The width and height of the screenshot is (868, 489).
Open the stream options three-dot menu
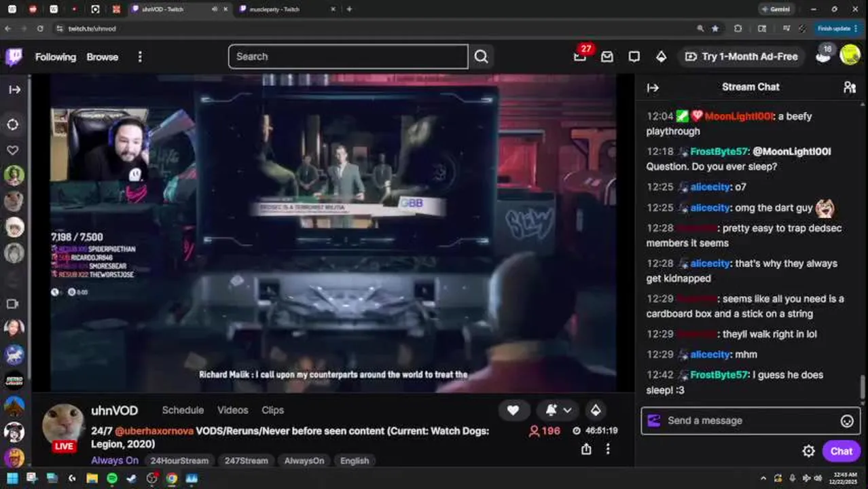point(608,449)
